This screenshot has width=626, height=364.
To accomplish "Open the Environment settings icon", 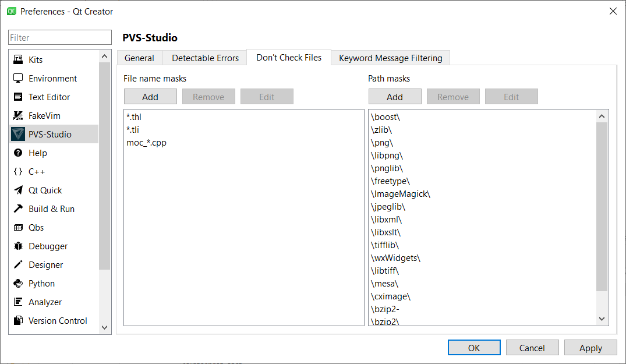I will coord(18,79).
